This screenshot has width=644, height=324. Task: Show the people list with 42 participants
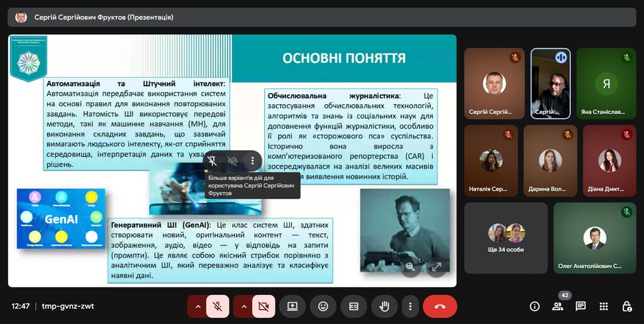pyautogui.click(x=557, y=306)
